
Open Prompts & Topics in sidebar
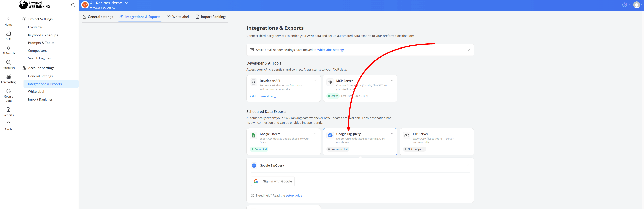tap(41, 43)
